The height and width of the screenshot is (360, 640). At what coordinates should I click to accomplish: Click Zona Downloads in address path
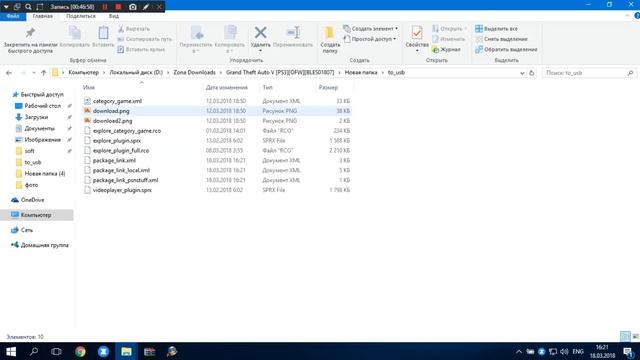click(x=194, y=72)
